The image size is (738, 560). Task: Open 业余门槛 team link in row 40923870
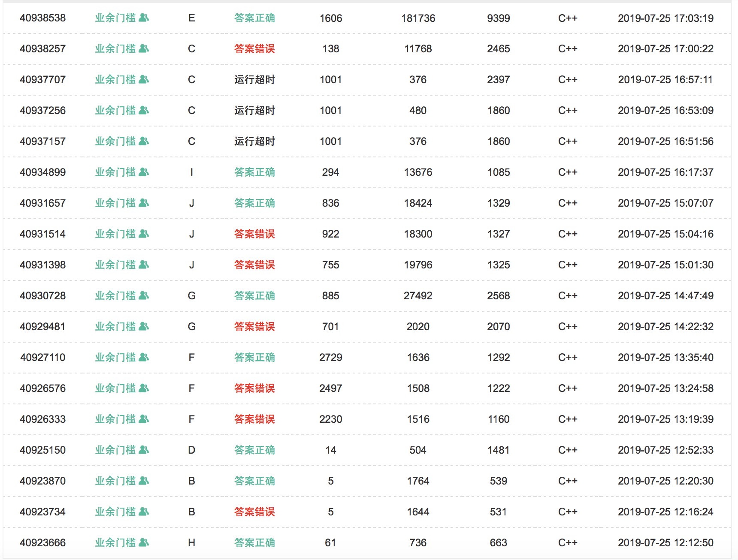115,481
